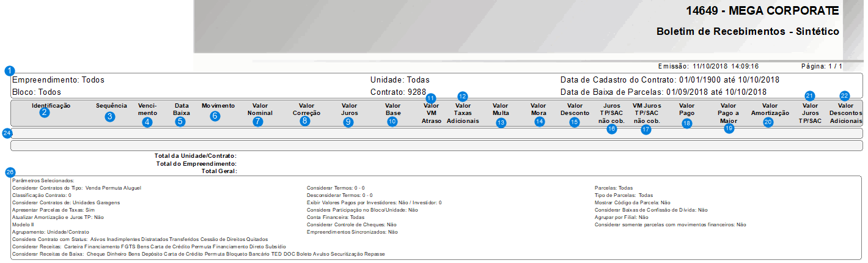Select the 'Data Baixa' column header
This screenshot has height=263, width=868.
(182, 109)
